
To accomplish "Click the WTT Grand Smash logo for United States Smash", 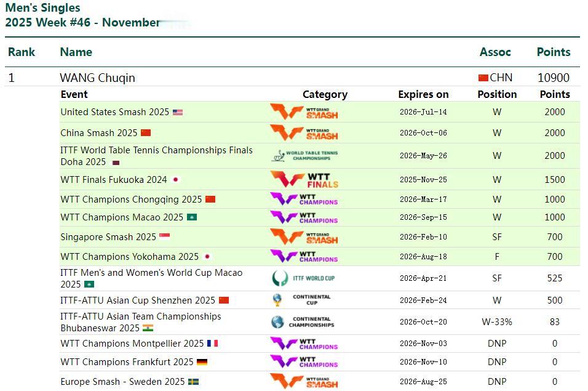I will click(304, 112).
